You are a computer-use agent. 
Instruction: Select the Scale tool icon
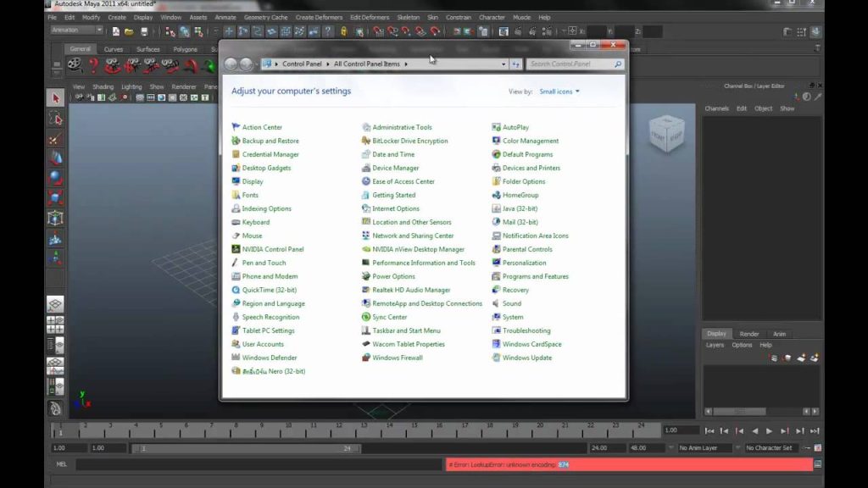(55, 197)
